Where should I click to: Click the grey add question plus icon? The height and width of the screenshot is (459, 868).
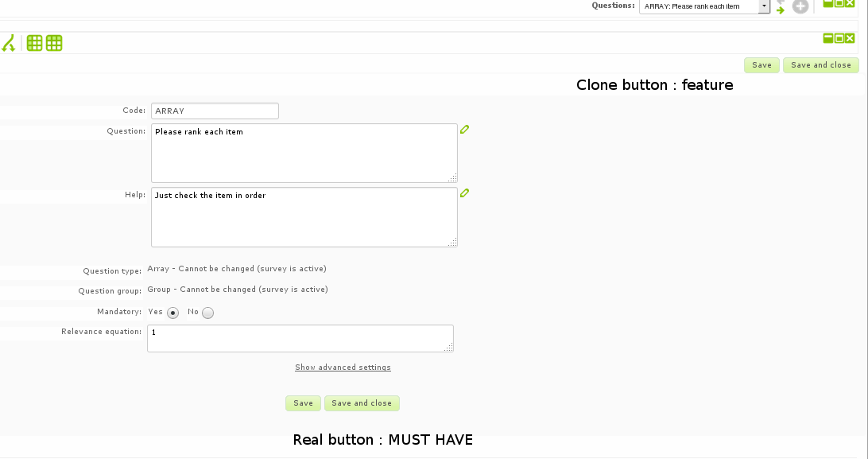click(800, 6)
